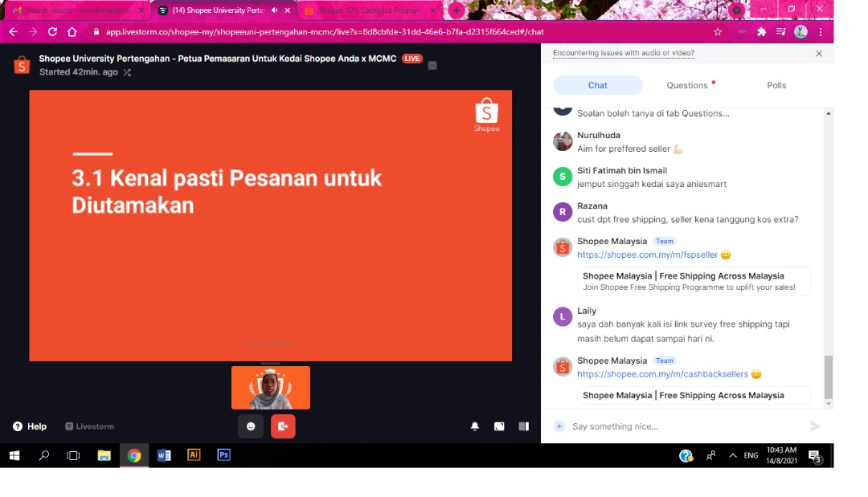Image resolution: width=868 pixels, height=497 pixels.
Task: Dismiss the audio or video issues banner
Action: point(819,54)
